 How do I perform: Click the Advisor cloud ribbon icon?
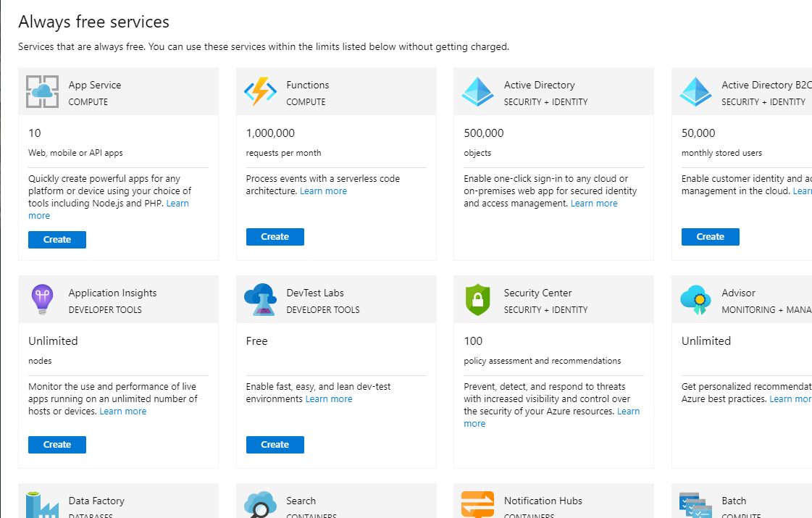[x=695, y=299]
